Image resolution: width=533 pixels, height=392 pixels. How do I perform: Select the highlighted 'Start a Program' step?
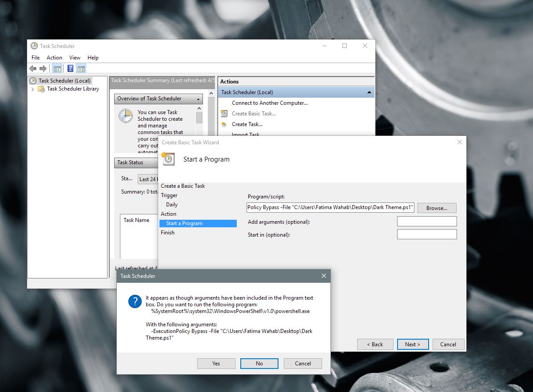pos(198,223)
